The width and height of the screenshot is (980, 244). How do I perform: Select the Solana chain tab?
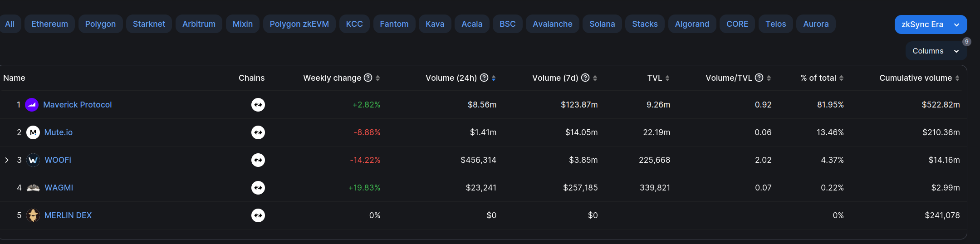tap(603, 24)
